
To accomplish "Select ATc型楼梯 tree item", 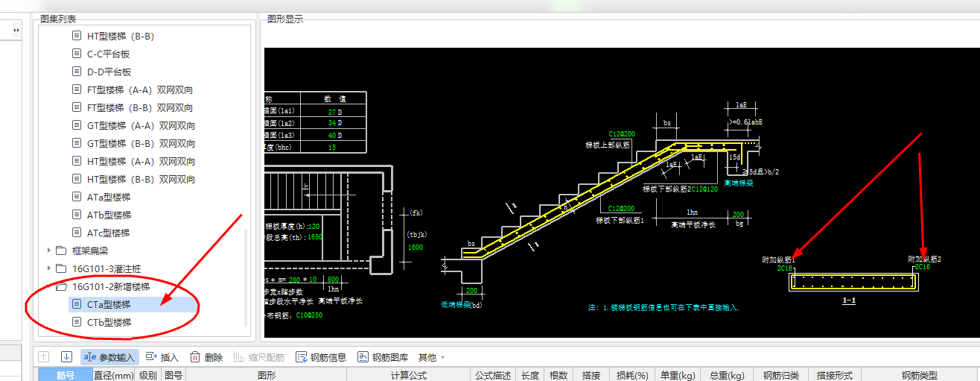I will 109,233.
